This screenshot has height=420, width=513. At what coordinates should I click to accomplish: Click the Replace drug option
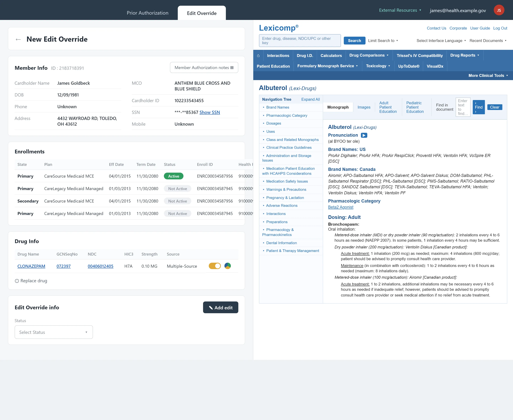pos(31,281)
